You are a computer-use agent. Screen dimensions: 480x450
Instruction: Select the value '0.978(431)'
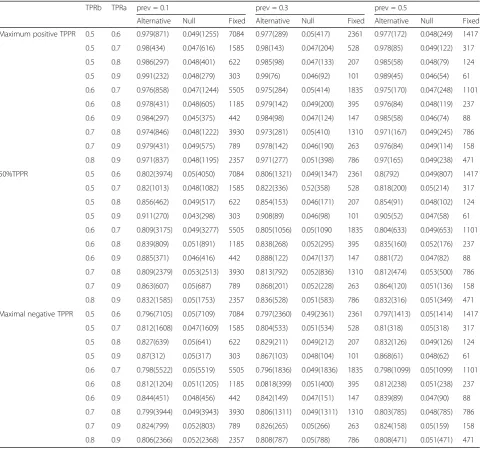click(153, 104)
